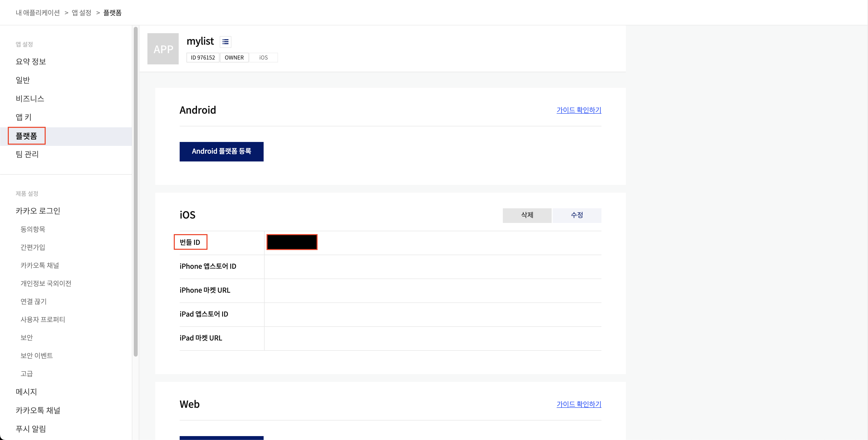Click 내 애플리케이션 in the breadcrumb
868x440 pixels.
[x=38, y=12]
